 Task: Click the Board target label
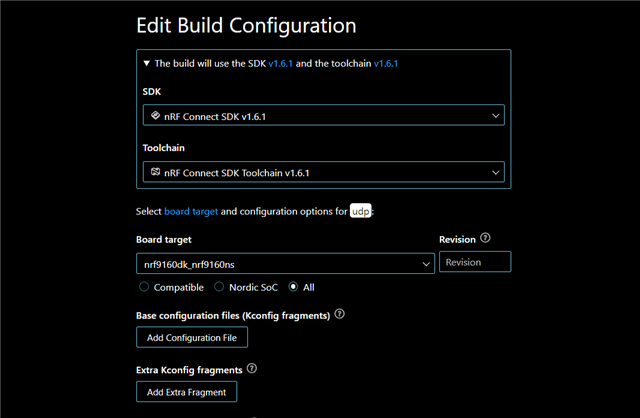tap(164, 240)
